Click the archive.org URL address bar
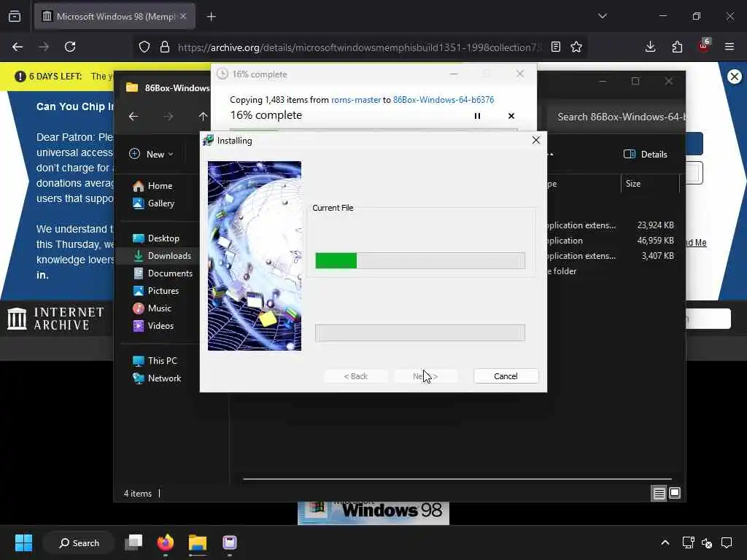Screen dimensions: 747x560 coord(359,47)
